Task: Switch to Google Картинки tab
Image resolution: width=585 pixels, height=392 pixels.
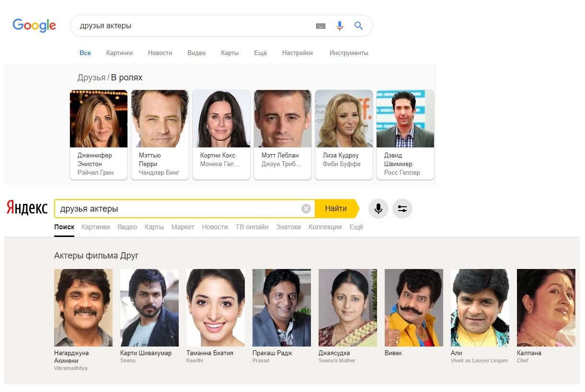Action: tap(119, 53)
